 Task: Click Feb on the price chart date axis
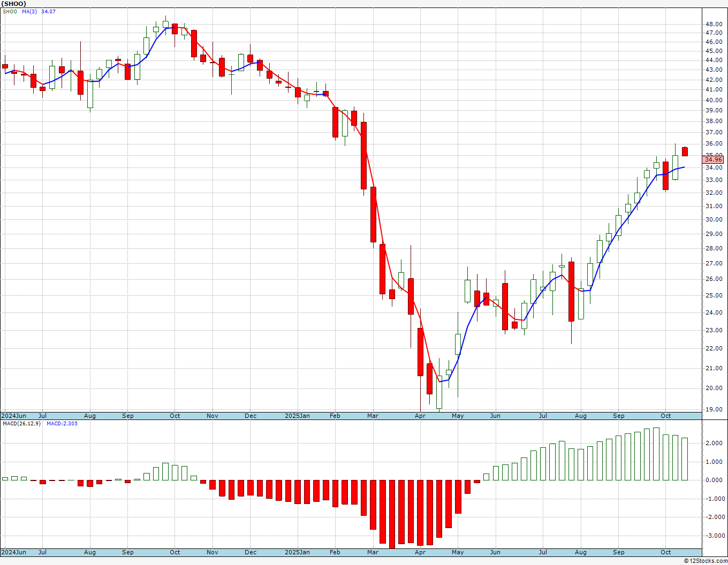pos(335,416)
